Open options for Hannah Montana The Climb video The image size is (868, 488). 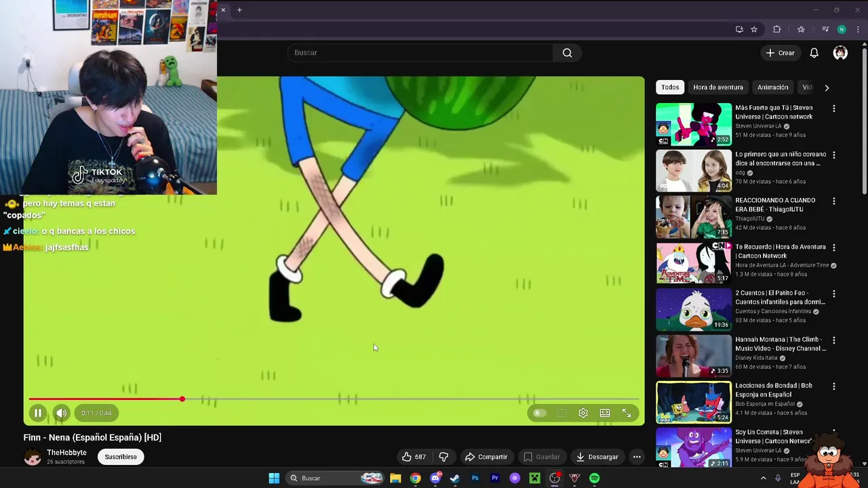click(834, 340)
